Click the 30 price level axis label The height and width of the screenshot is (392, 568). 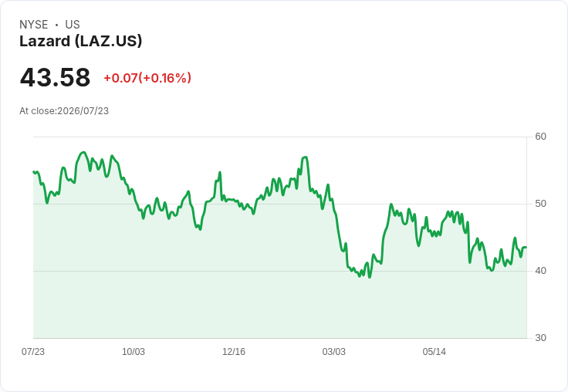click(540, 338)
